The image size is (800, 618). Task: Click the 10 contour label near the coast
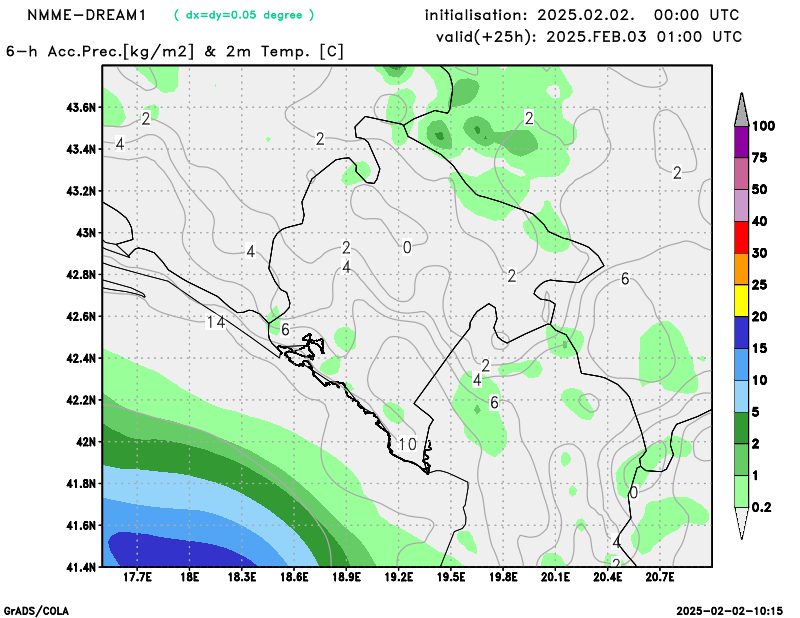point(408,444)
